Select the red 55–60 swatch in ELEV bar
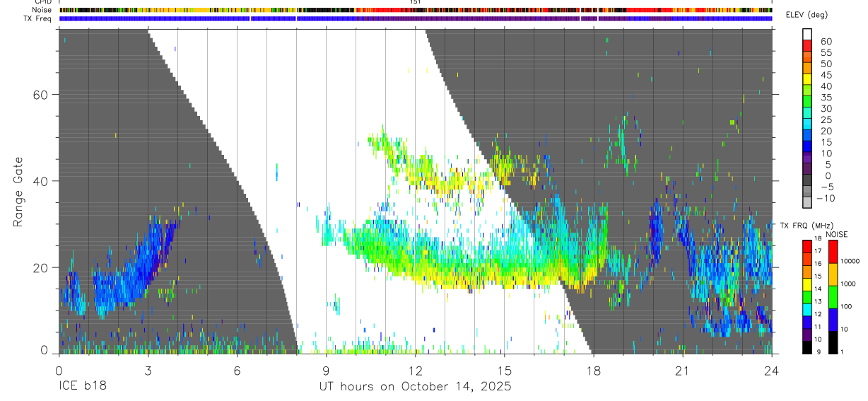 pyautogui.click(x=807, y=45)
